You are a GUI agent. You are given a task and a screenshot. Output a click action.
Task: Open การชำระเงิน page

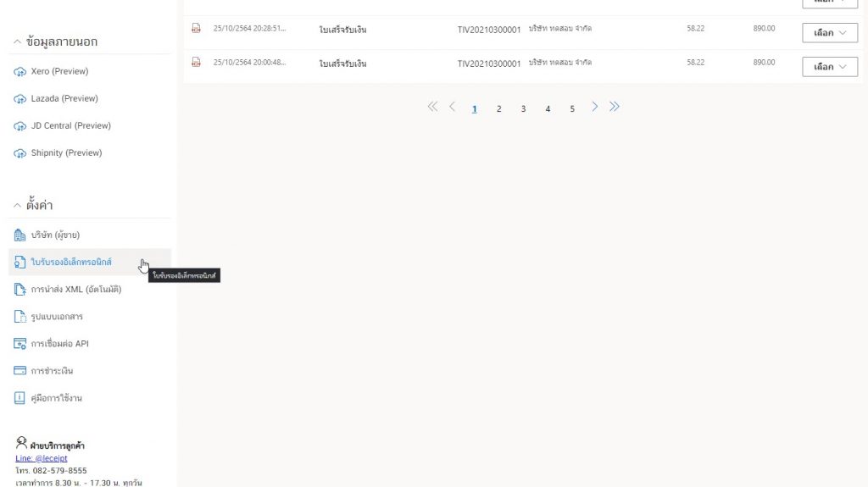[x=90, y=371]
